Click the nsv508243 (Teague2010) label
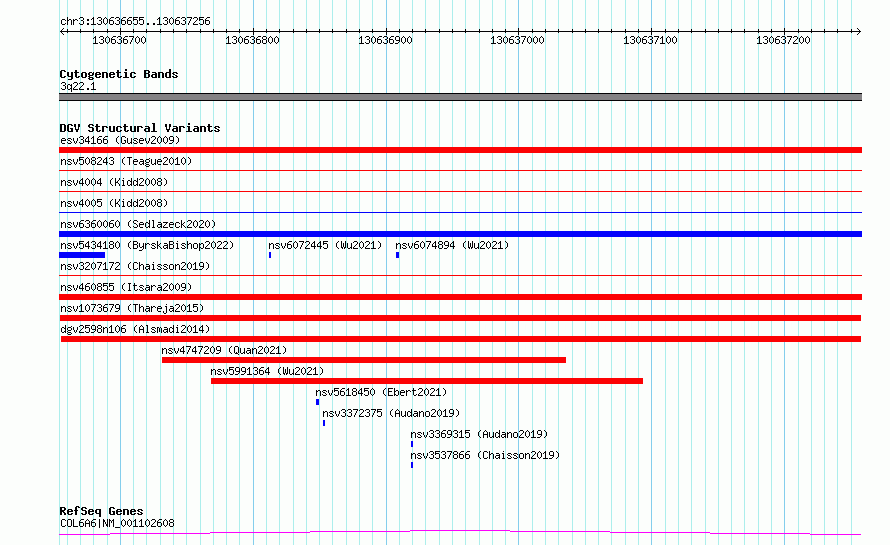 click(126, 161)
